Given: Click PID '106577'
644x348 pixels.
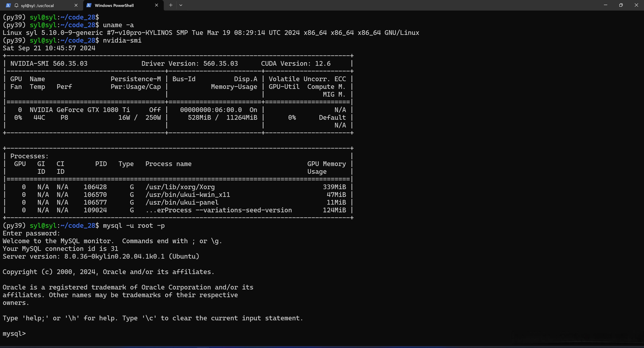Looking at the screenshot, I should point(95,202).
